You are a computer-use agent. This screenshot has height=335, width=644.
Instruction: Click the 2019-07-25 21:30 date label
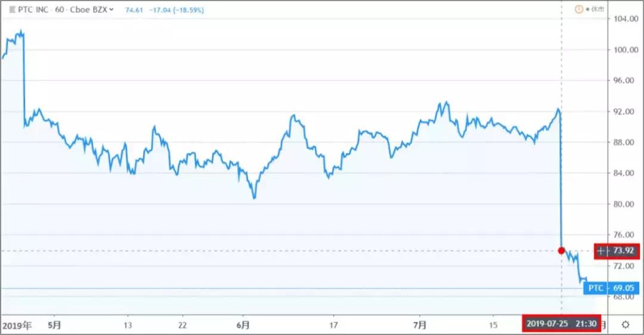562,324
